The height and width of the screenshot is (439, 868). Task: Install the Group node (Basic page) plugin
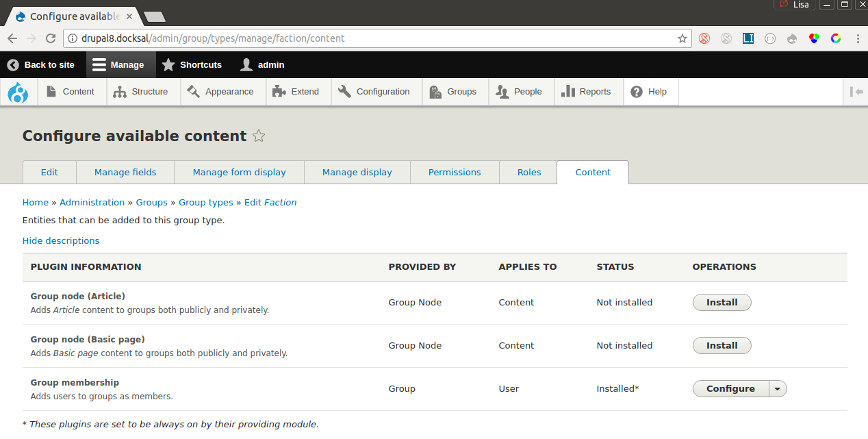coord(722,345)
